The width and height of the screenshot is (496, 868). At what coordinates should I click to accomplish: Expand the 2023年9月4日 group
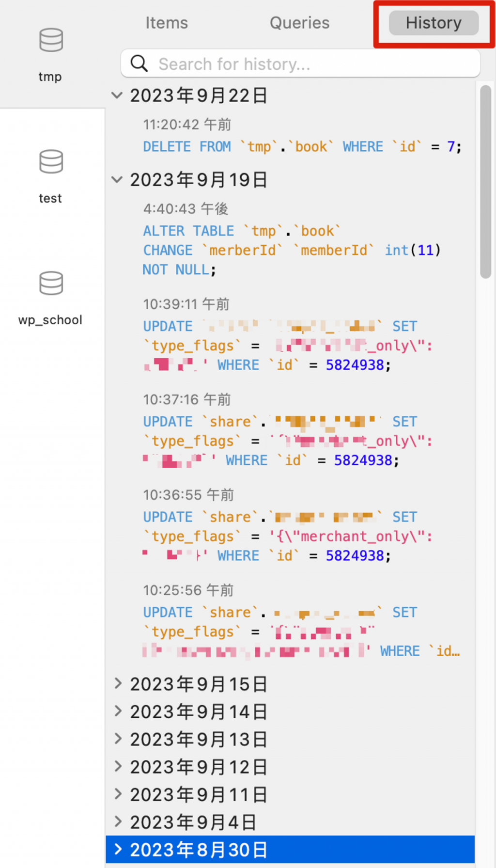click(x=118, y=821)
